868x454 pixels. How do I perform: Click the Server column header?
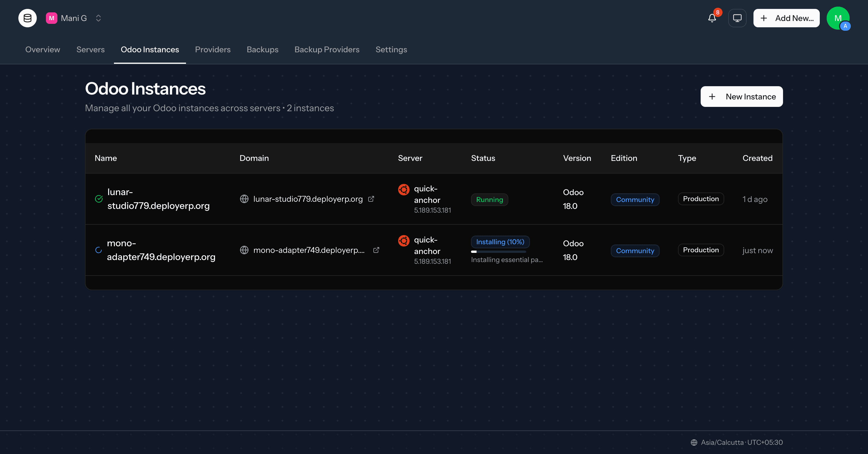click(x=410, y=158)
